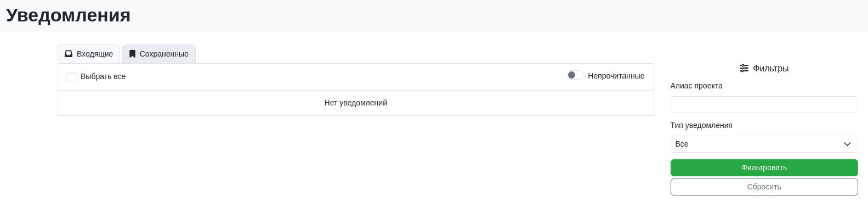
Task: Check the Выбрать все checkbox
Action: click(71, 76)
